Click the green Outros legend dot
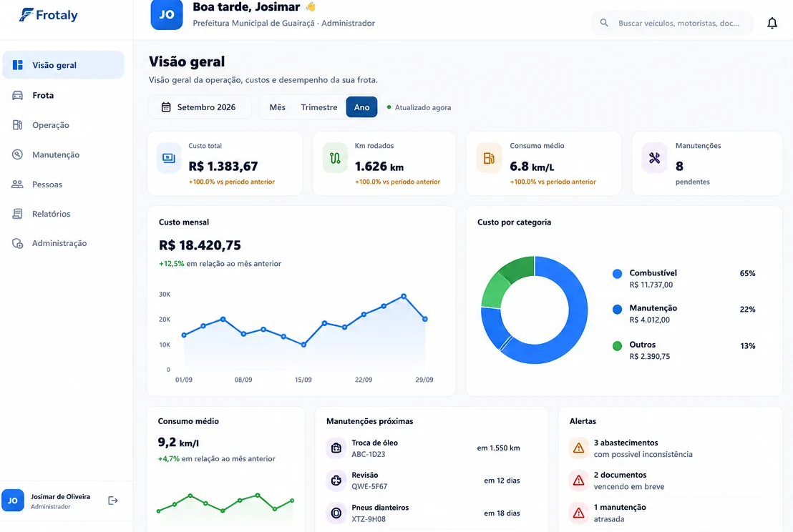 (x=617, y=346)
